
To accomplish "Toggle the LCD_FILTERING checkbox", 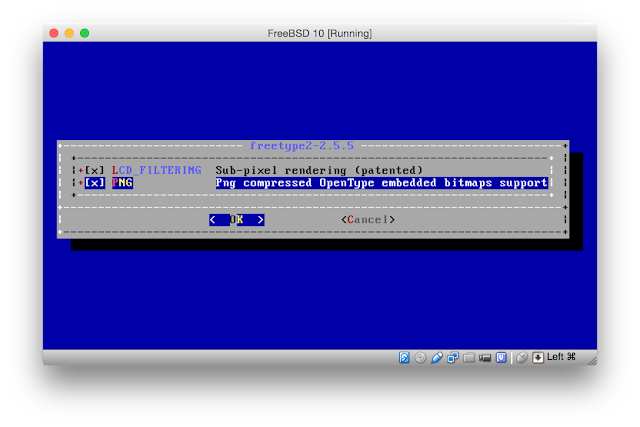I will click(94, 170).
